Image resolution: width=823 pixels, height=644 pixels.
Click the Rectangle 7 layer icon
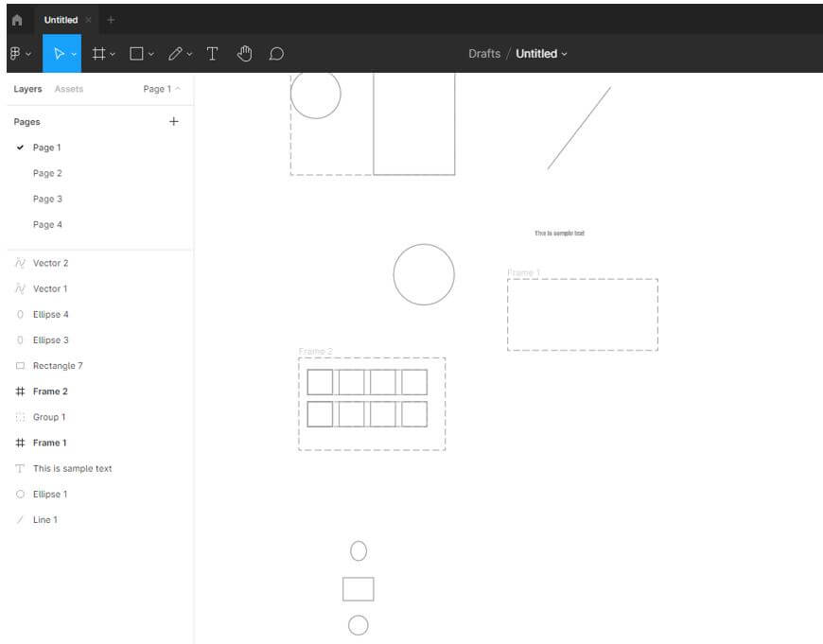(x=20, y=366)
